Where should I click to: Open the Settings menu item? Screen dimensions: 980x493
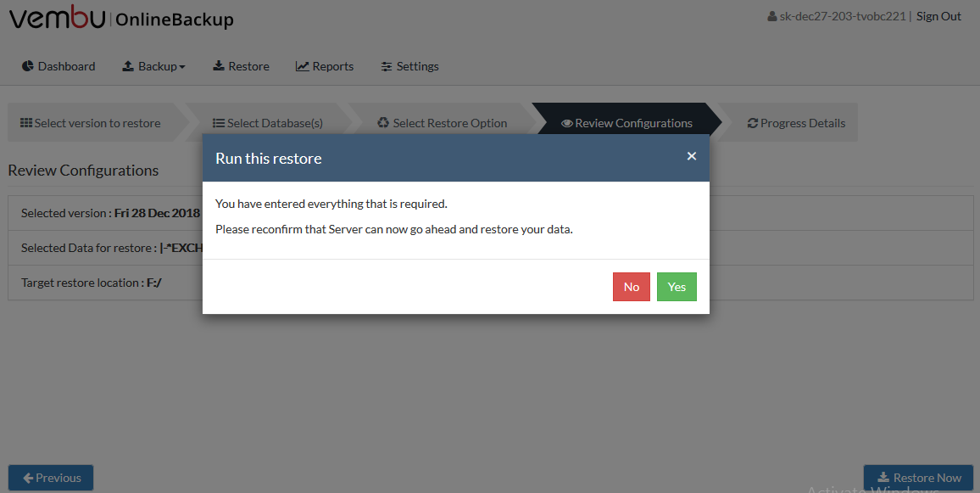(410, 66)
